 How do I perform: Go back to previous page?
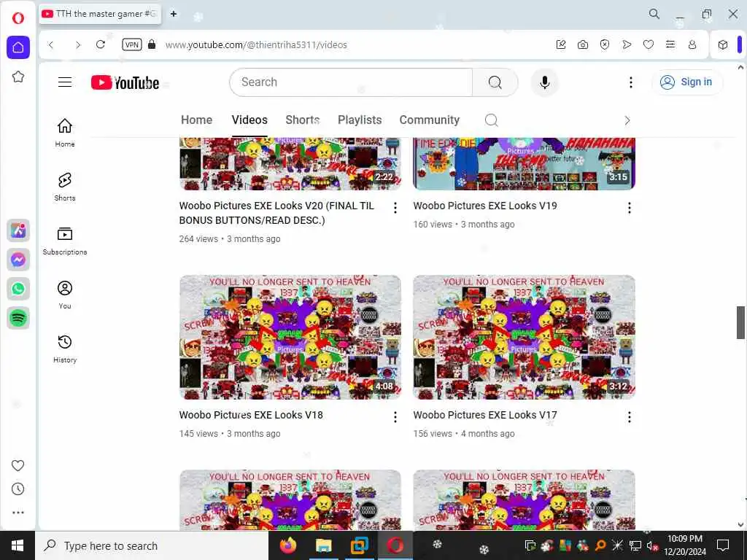pos(51,44)
